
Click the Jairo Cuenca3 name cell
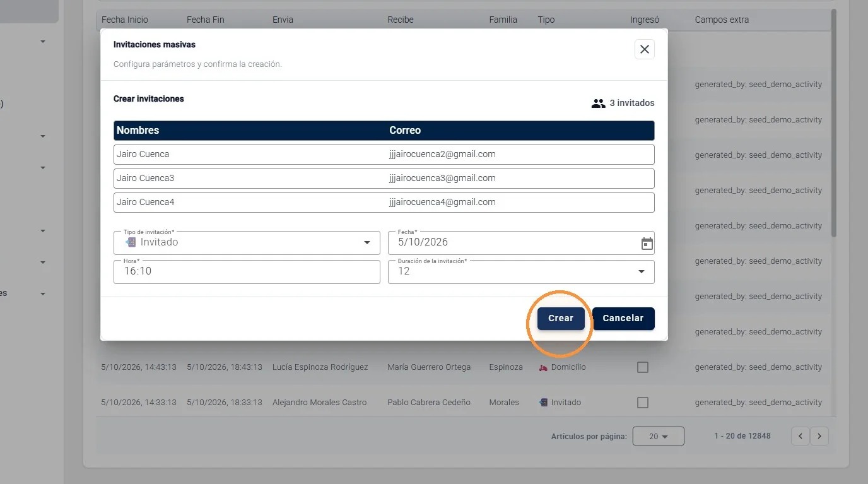[x=146, y=178]
